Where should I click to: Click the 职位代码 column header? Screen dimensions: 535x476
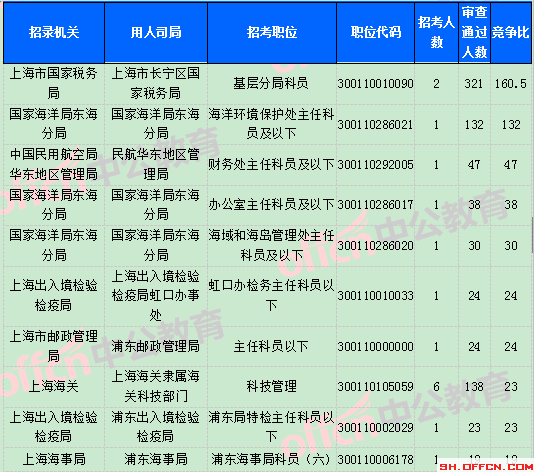(376, 33)
